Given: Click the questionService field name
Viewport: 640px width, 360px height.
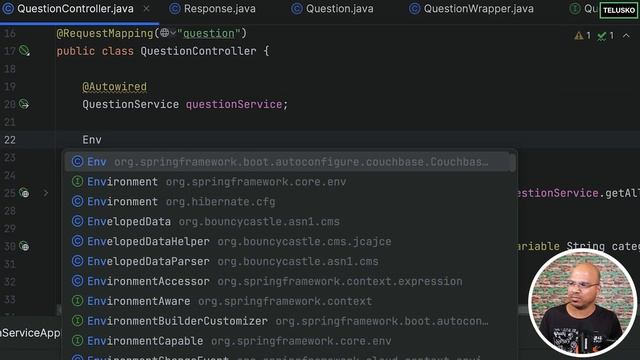Looking at the screenshot, I should pos(234,104).
